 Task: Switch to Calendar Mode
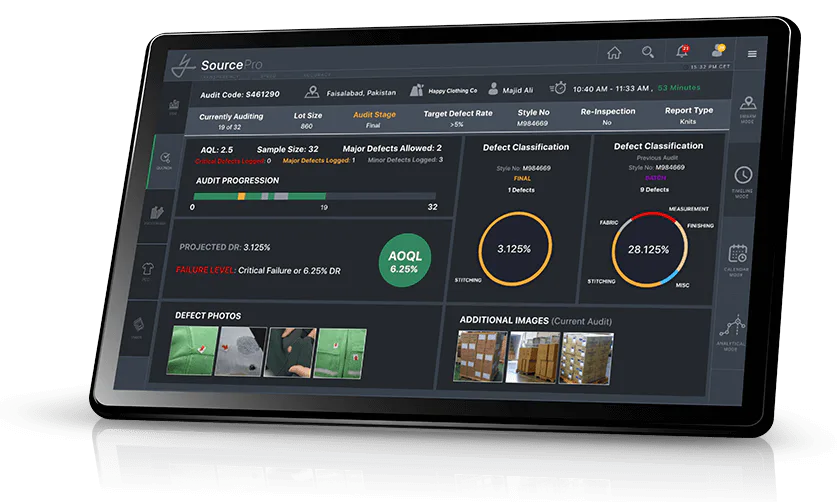(737, 260)
